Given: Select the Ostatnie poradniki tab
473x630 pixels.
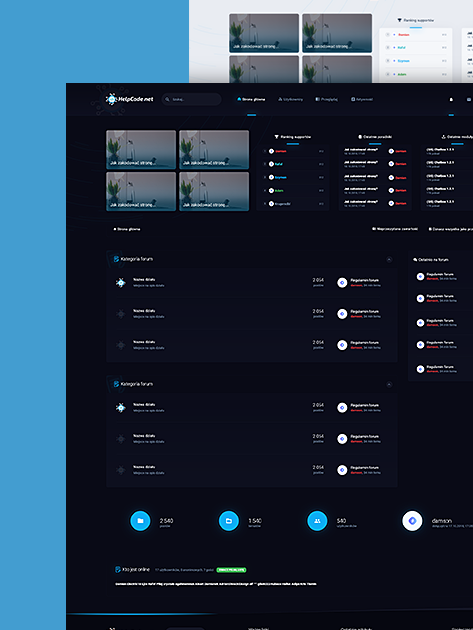Looking at the screenshot, I should point(375,137).
